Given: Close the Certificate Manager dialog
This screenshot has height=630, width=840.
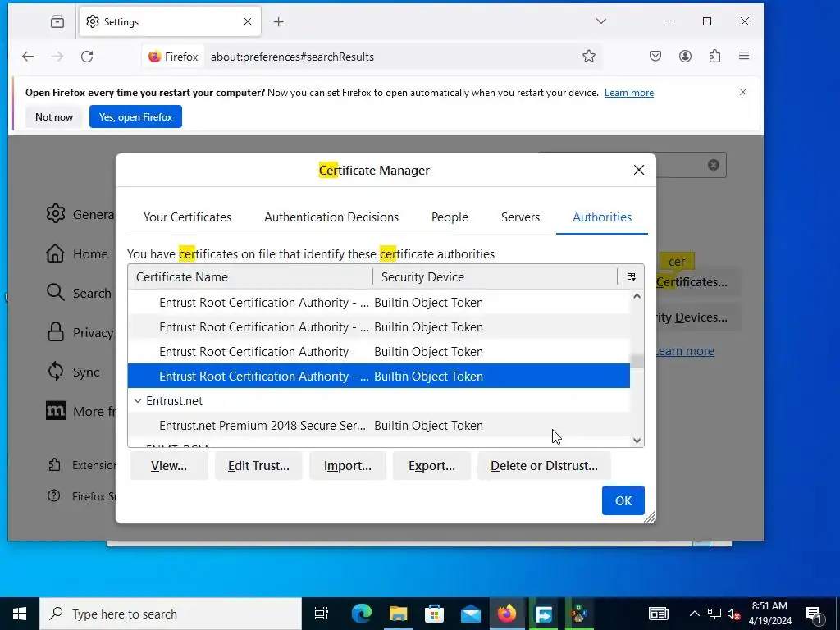Looking at the screenshot, I should 638,171.
